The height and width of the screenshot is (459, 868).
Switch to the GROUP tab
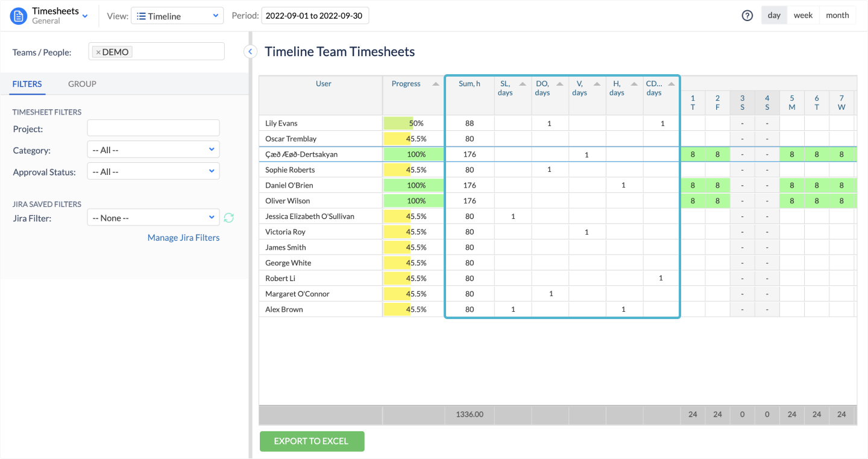tap(82, 84)
